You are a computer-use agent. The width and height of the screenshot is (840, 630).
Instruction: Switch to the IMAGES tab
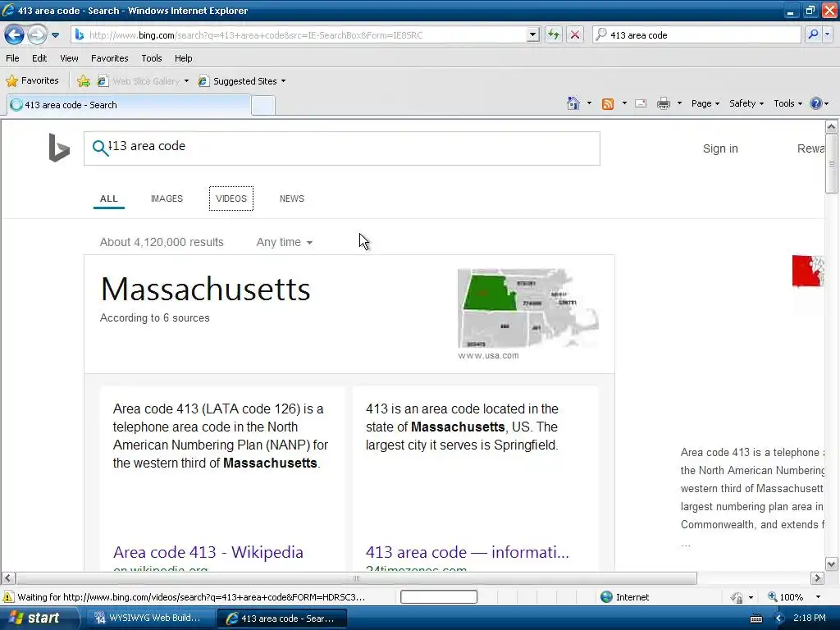click(x=167, y=199)
